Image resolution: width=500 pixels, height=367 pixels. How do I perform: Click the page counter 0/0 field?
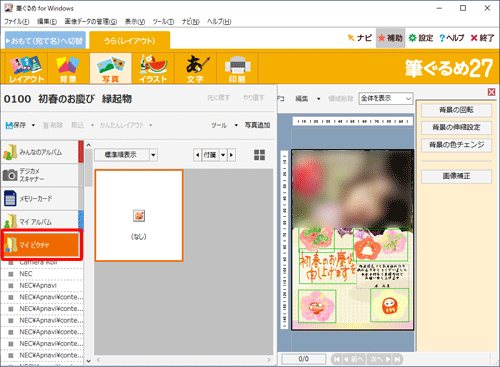click(303, 359)
